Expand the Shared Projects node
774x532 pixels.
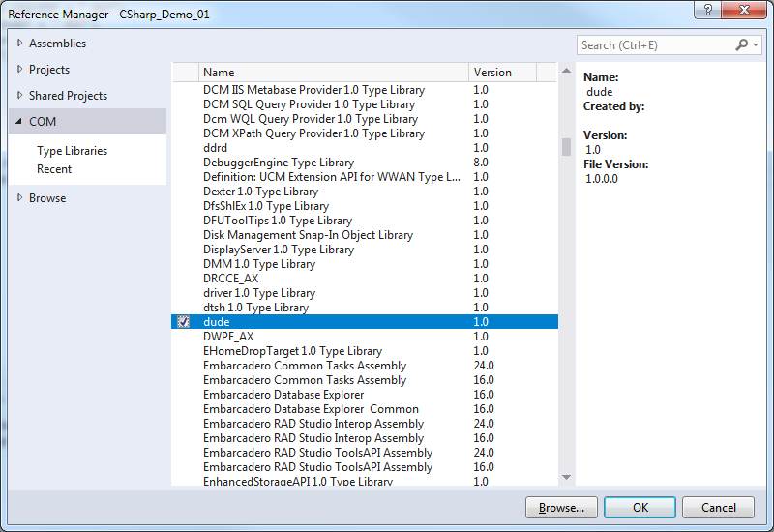19,95
